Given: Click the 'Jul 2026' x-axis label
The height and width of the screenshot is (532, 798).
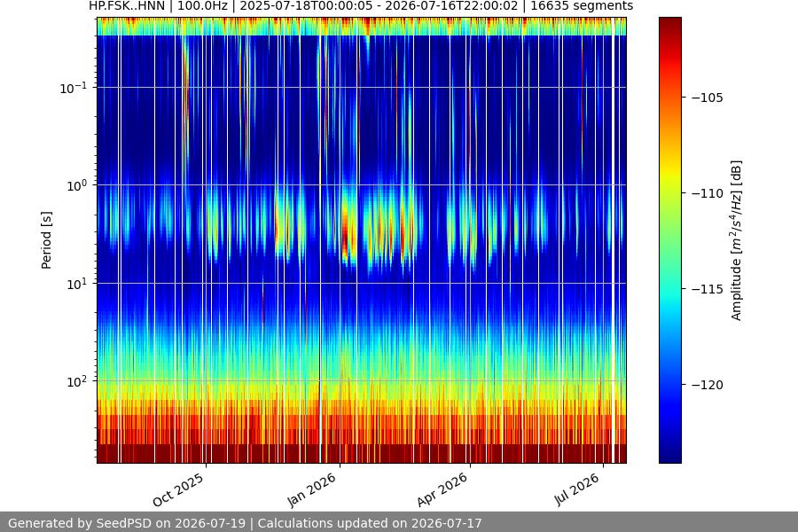Looking at the screenshot, I should click(576, 489).
